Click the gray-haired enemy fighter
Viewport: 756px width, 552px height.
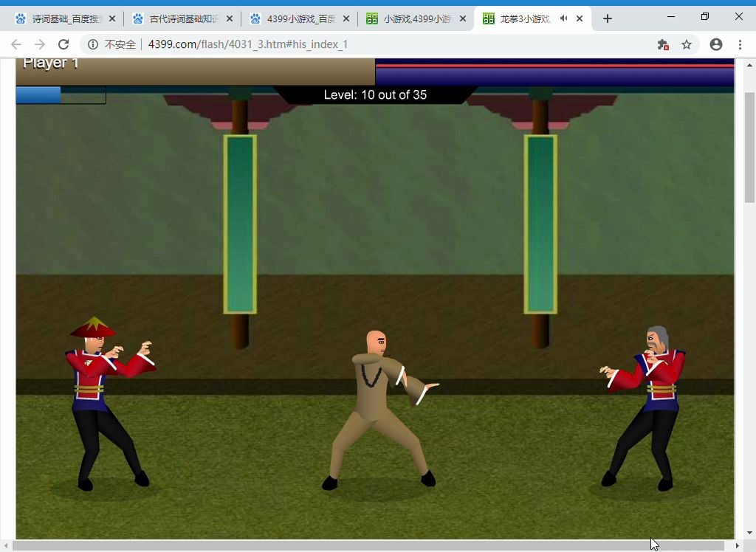coord(642,408)
